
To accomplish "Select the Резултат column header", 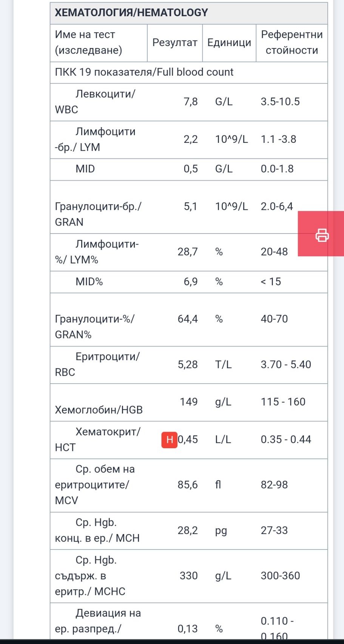I will [x=175, y=42].
